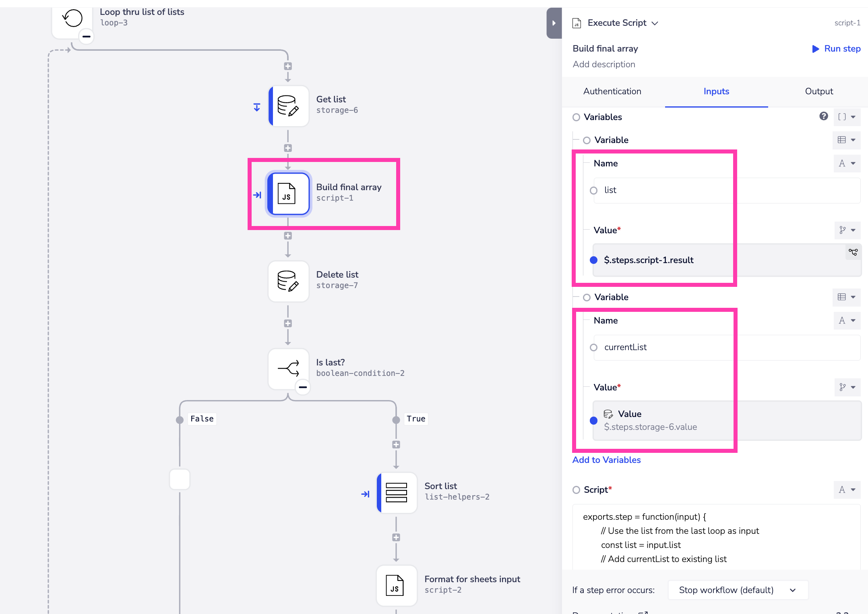Open the error handling Stop workflow dropdown
This screenshot has height=614, width=868.
pyautogui.click(x=738, y=590)
